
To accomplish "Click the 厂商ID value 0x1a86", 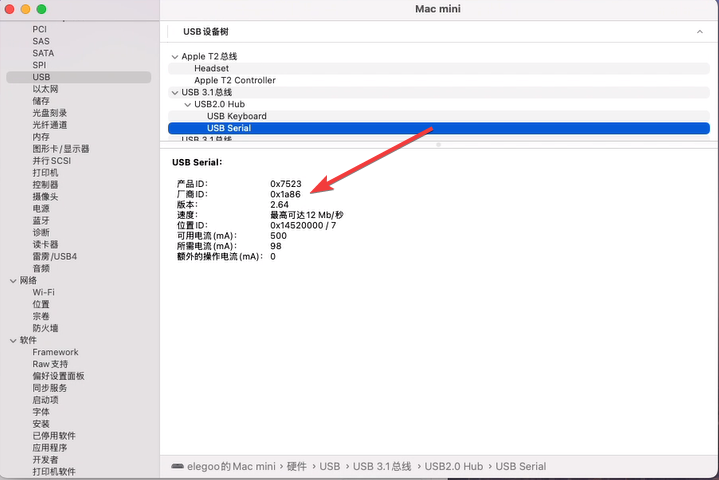I will [x=285, y=194].
